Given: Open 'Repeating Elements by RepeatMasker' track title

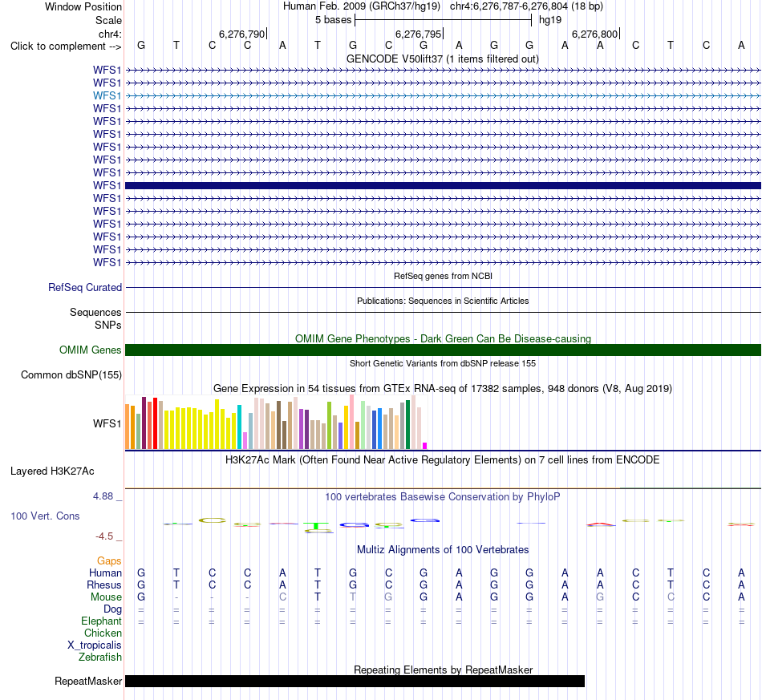Looking at the screenshot, I should coord(443,670).
